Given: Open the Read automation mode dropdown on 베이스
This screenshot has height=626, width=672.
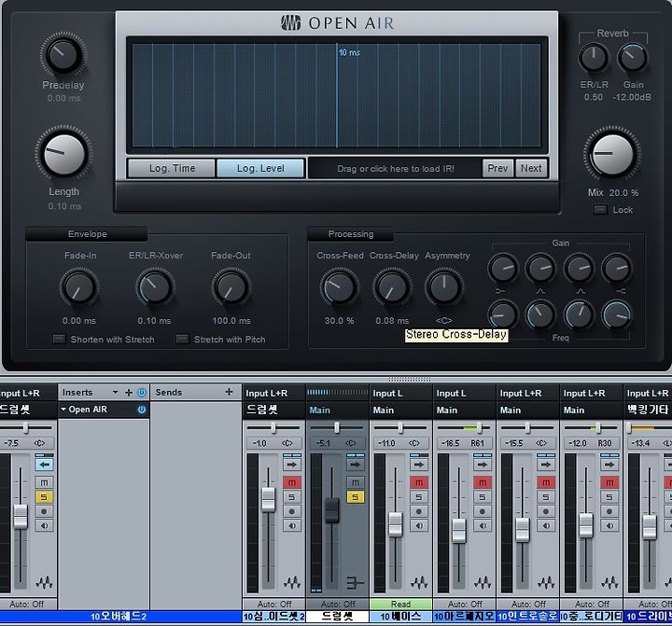Looking at the screenshot, I should point(400,605).
